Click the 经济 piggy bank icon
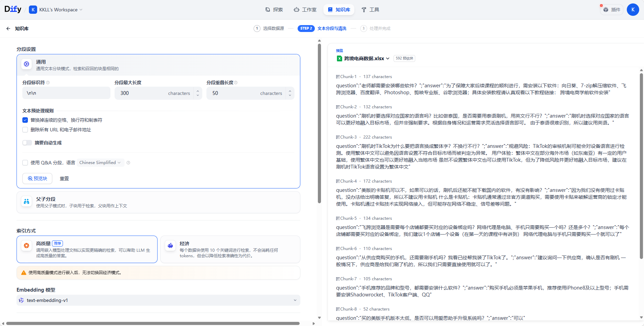This screenshot has height=326, width=644. (x=170, y=246)
